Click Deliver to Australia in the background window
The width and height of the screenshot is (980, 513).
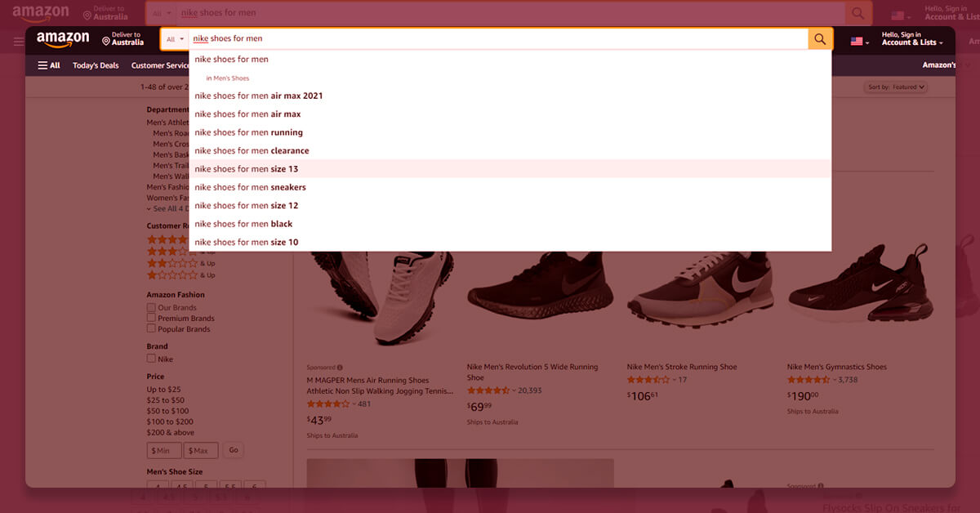click(x=105, y=12)
